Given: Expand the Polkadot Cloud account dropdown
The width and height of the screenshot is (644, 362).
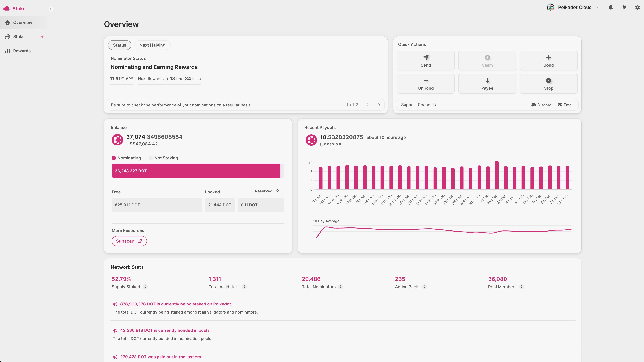Looking at the screenshot, I should (x=598, y=8).
